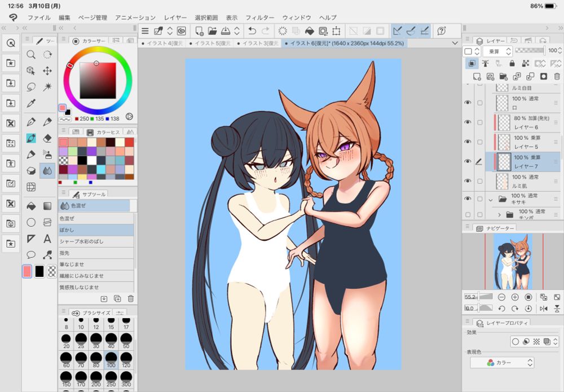Viewport: 564px width, 392px height.
Task: Click the Delete layer trash icon
Action: coord(557,76)
